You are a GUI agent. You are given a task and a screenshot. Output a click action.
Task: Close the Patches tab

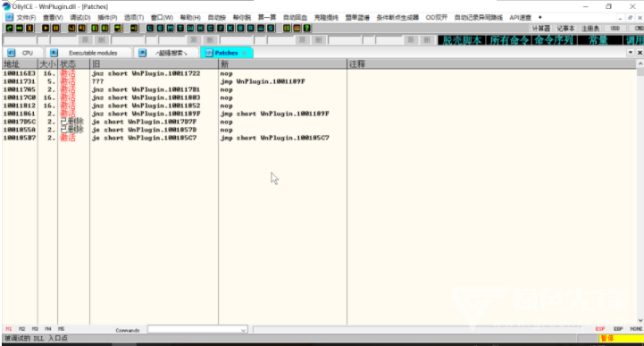(x=245, y=53)
